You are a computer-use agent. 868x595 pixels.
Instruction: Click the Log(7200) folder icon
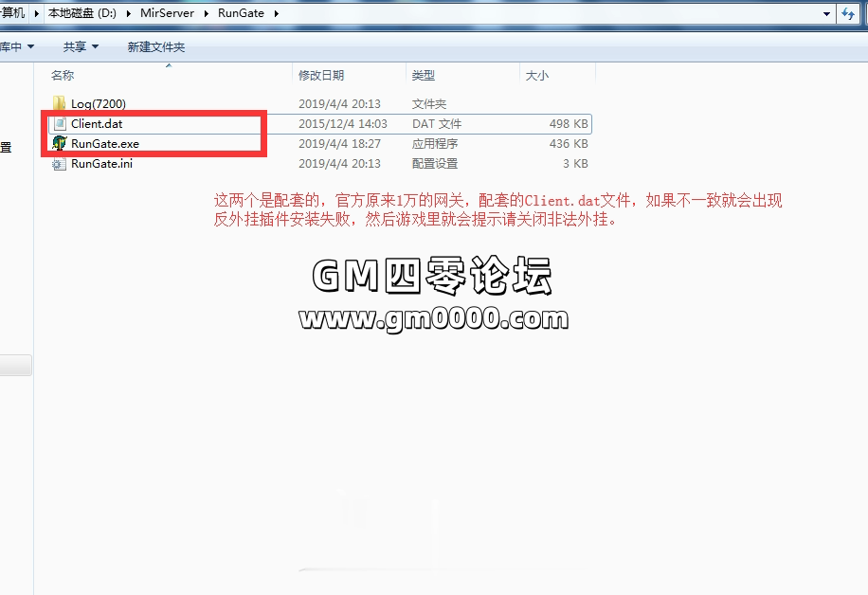click(59, 103)
